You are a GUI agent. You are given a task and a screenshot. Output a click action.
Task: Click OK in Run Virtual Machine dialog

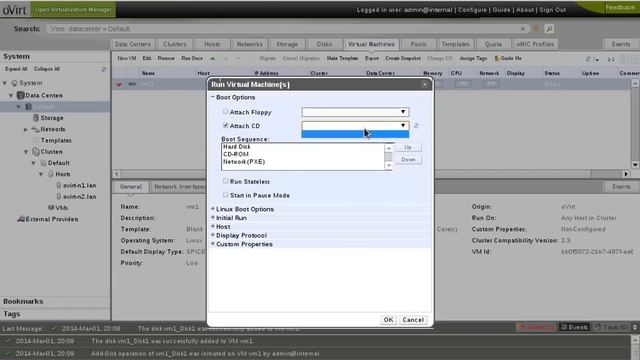point(388,320)
